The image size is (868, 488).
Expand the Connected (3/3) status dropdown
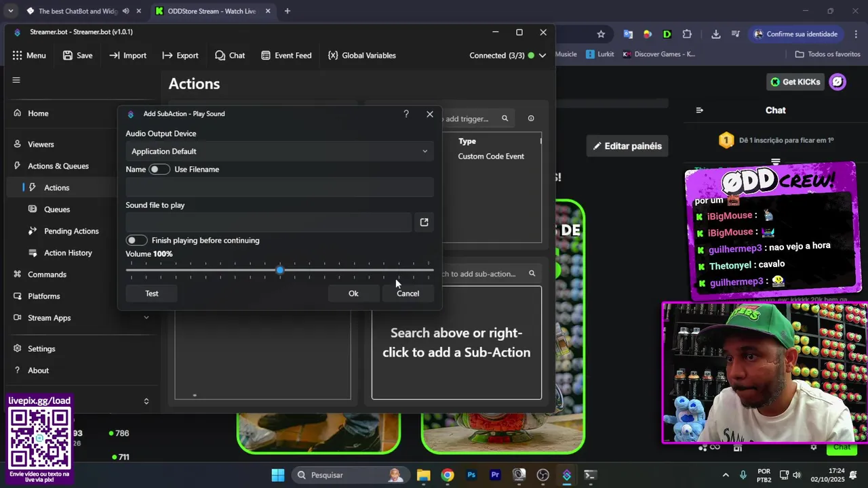[x=542, y=56]
